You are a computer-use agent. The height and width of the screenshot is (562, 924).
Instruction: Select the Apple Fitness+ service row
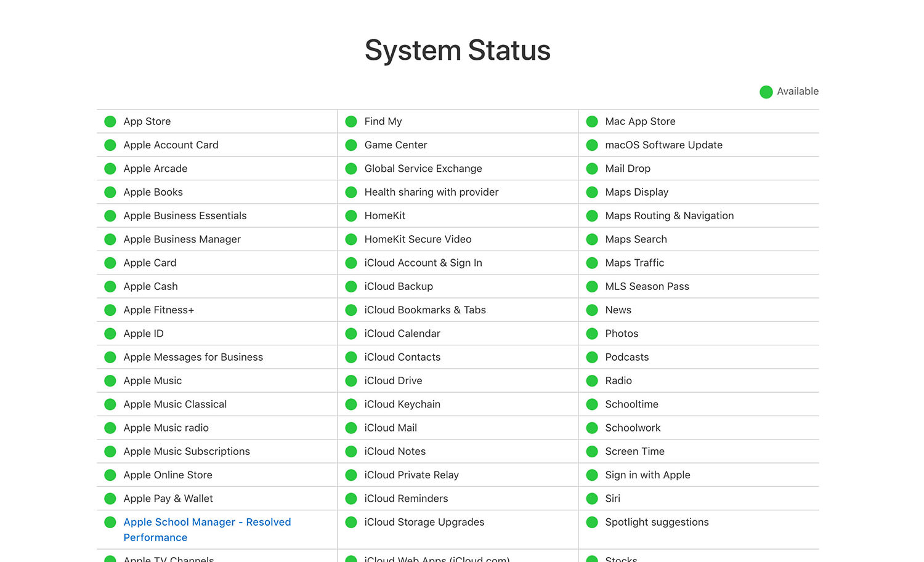tap(217, 310)
